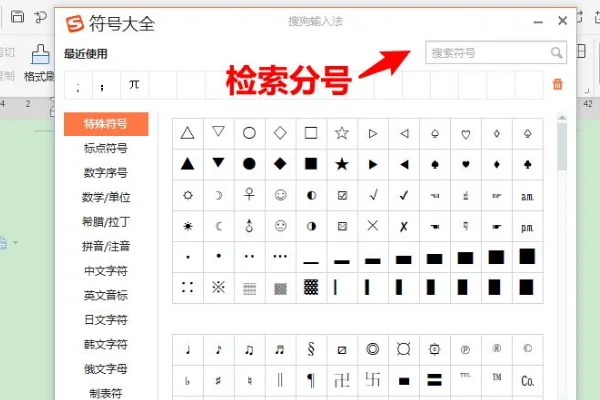Insert the bold check mark symbol
The width and height of the screenshot is (600, 400).
click(x=404, y=195)
